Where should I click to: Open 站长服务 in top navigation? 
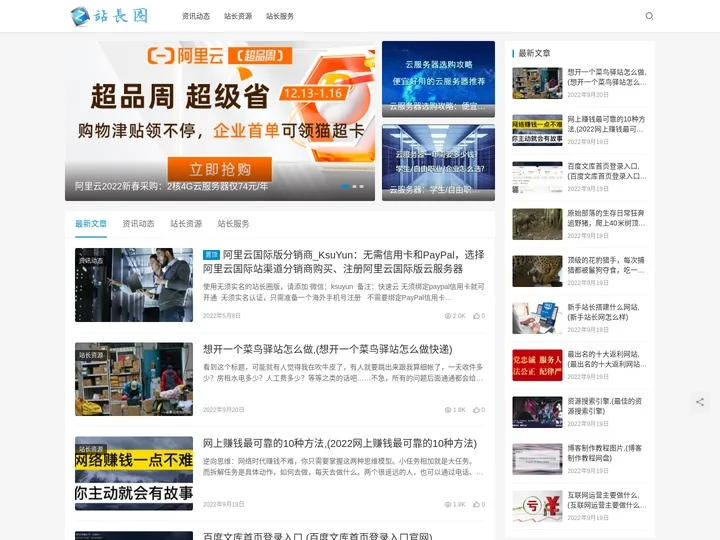pyautogui.click(x=280, y=16)
